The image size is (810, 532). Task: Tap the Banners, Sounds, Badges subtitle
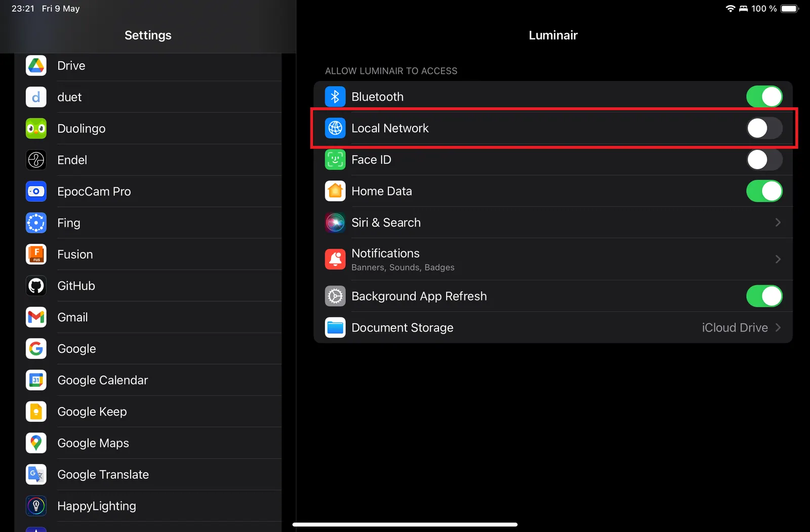pos(403,267)
